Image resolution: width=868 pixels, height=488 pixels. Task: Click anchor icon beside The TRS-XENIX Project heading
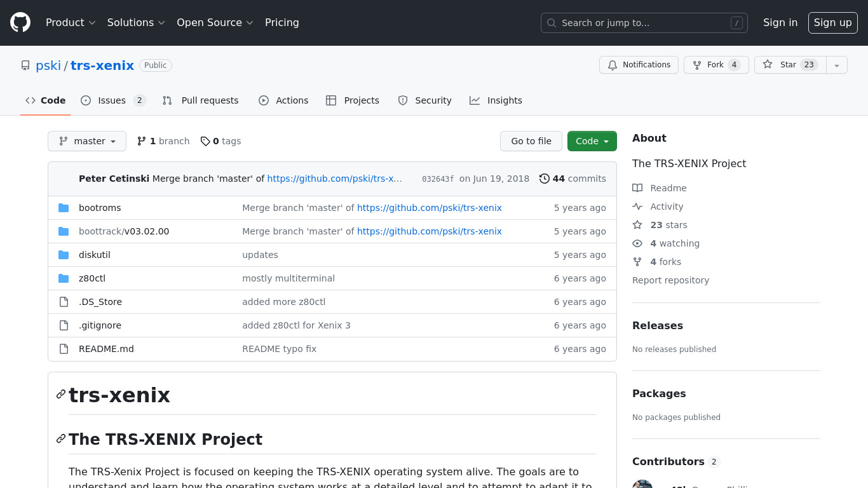pos(61,438)
